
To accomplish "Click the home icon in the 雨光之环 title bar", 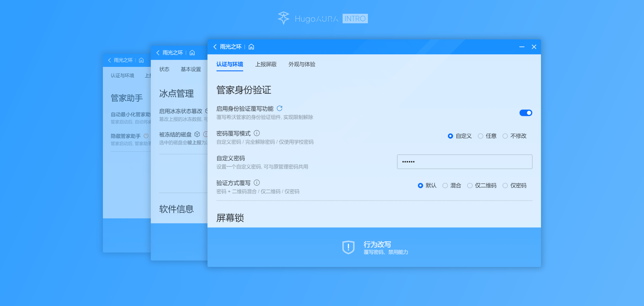I will (x=251, y=47).
